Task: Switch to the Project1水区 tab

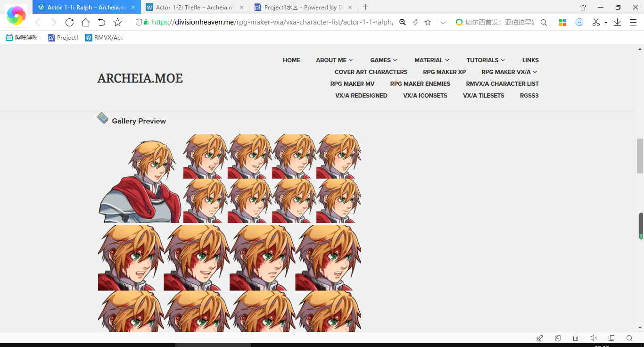Action: click(303, 7)
